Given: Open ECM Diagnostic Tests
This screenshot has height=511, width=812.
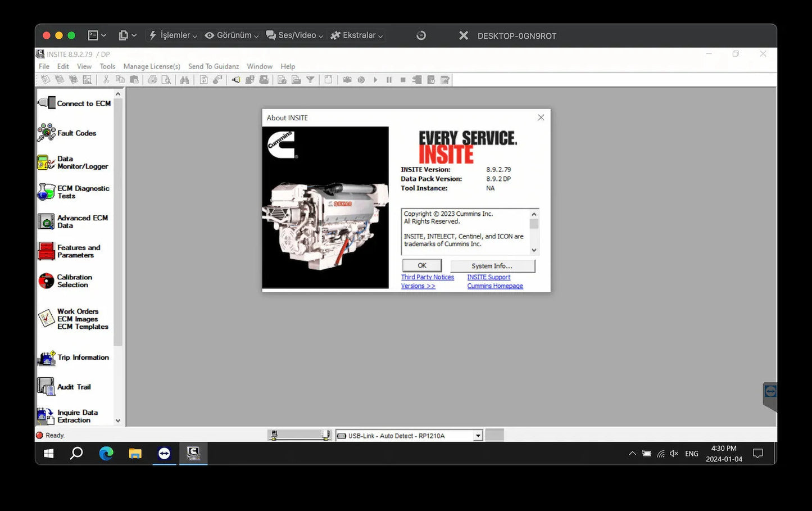Looking at the screenshot, I should [x=74, y=192].
